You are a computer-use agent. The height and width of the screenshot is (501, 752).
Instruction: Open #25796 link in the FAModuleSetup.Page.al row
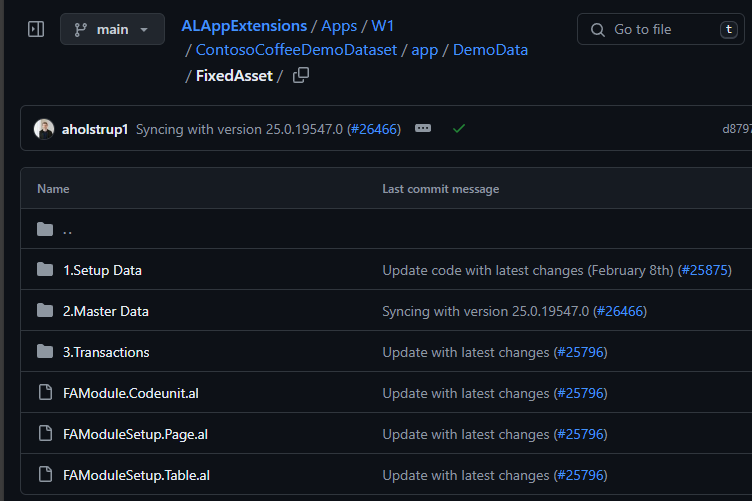click(580, 434)
